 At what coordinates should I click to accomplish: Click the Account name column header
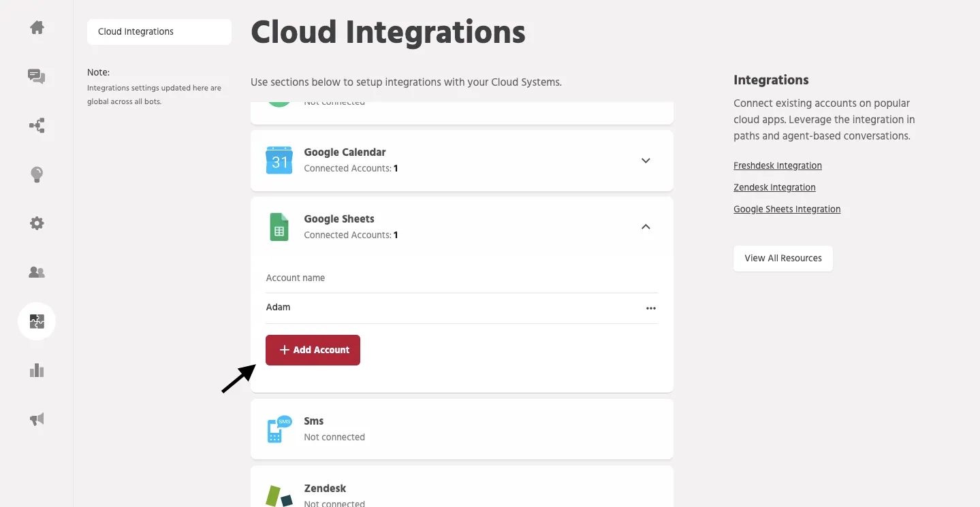[296, 278]
